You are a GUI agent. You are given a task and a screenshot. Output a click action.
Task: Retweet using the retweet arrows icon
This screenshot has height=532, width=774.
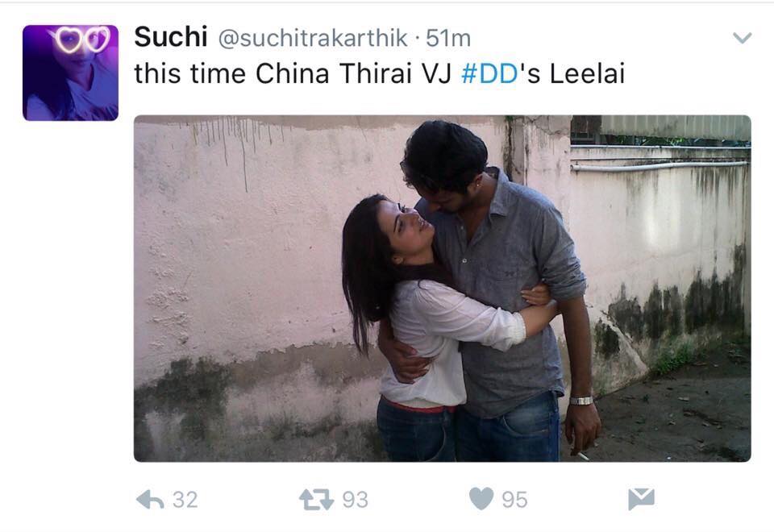[316, 500]
